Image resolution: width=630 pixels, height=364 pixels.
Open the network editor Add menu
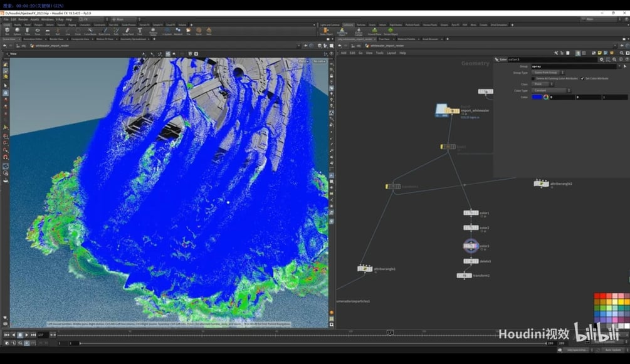(x=344, y=53)
